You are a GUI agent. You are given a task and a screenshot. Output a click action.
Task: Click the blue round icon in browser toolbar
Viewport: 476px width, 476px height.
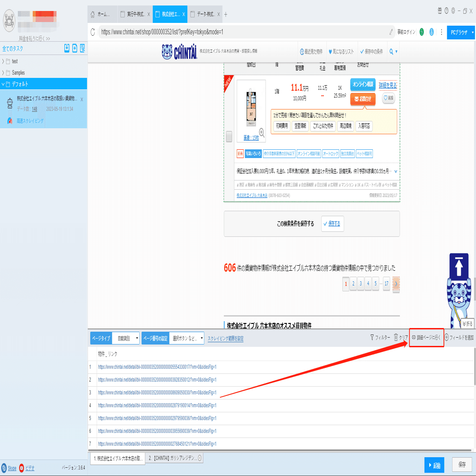pyautogui.click(x=432, y=32)
